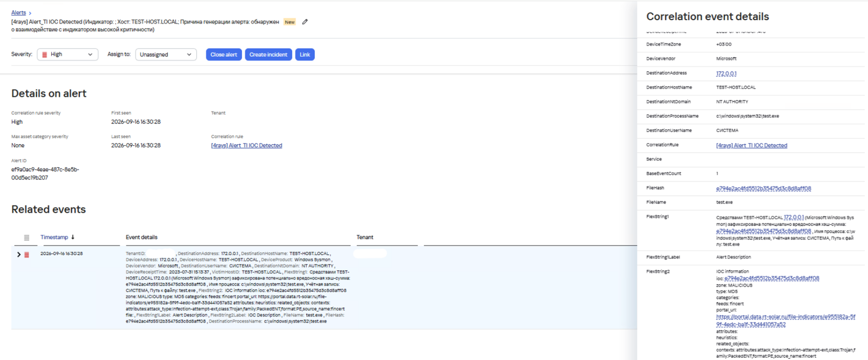This screenshot has height=360, width=868.
Task: Click the Create incident button
Action: click(x=268, y=55)
